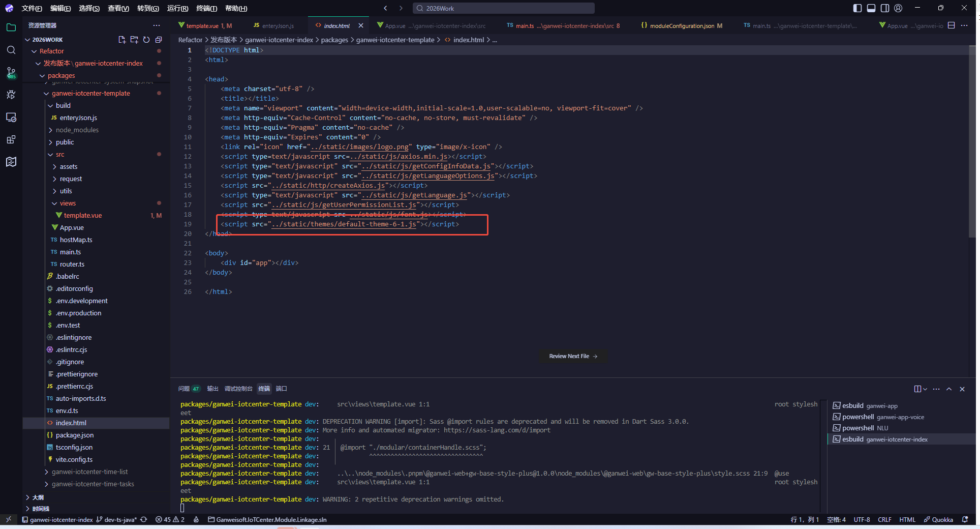This screenshot has width=980, height=529.
Task: Split the terminal panel
Action: tap(917, 389)
